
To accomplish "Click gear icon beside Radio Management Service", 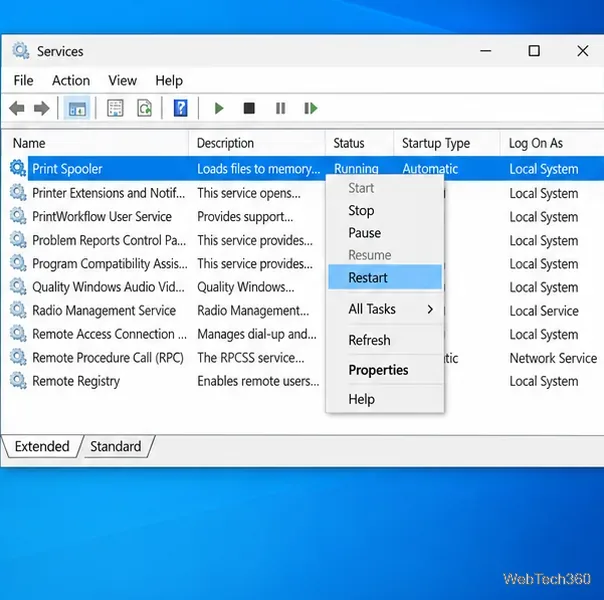I will point(18,310).
